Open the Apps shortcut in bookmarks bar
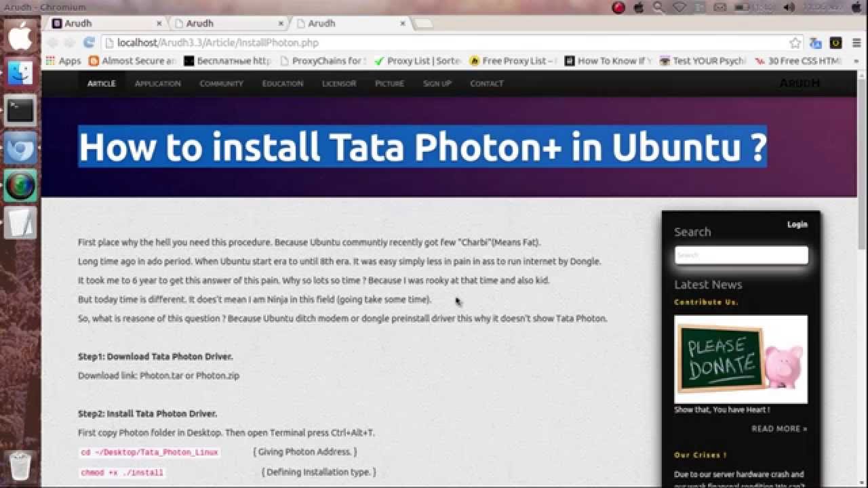Image resolution: width=868 pixels, height=488 pixels. [x=63, y=61]
